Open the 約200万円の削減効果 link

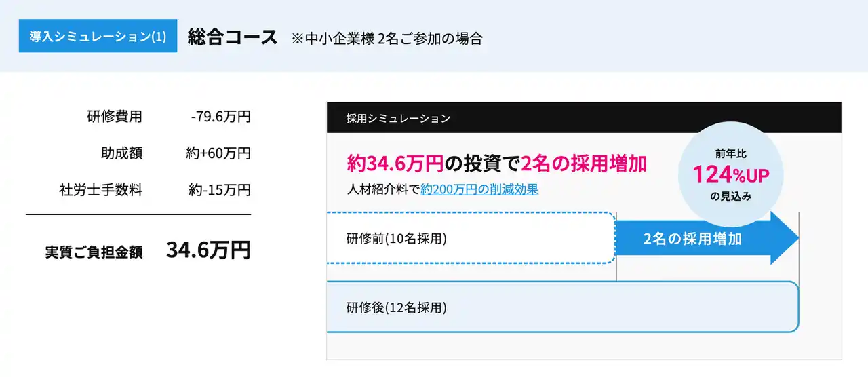pyautogui.click(x=479, y=189)
